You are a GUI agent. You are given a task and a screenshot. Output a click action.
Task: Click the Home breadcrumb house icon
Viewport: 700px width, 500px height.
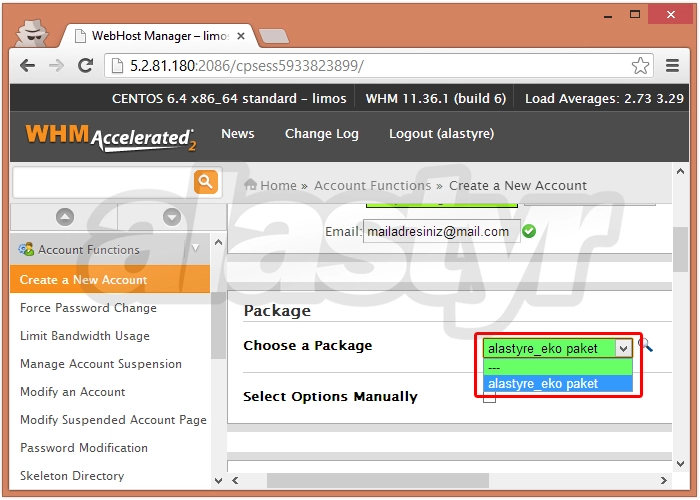tap(250, 184)
